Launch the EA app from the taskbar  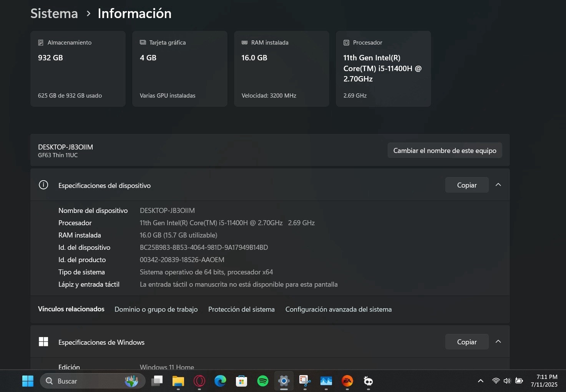(347, 381)
